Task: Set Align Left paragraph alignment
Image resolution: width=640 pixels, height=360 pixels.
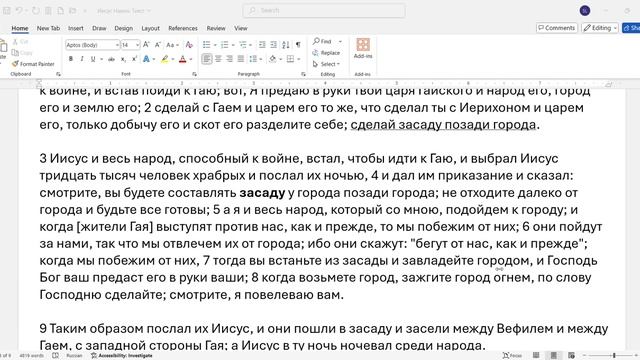Action: 207,59
